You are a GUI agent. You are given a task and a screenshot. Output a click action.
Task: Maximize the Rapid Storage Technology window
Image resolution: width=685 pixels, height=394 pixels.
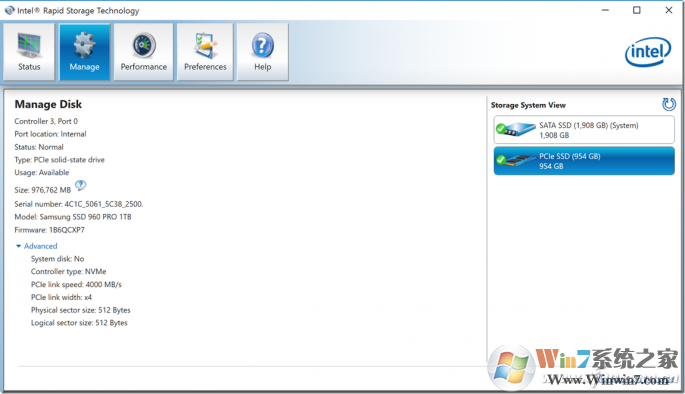click(x=637, y=10)
